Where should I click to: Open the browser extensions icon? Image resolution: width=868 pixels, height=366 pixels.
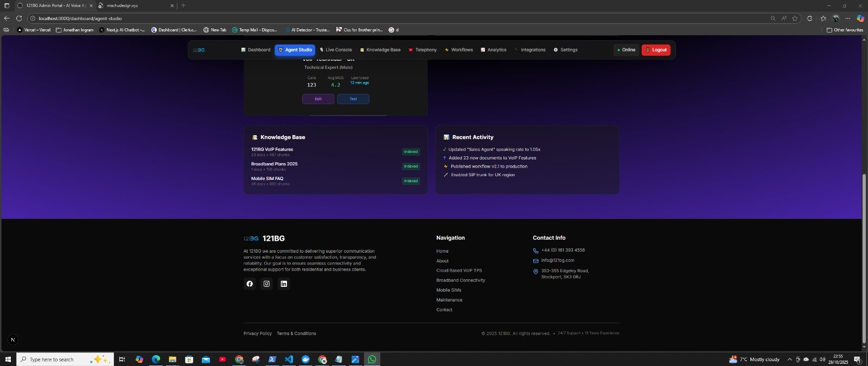point(809,18)
